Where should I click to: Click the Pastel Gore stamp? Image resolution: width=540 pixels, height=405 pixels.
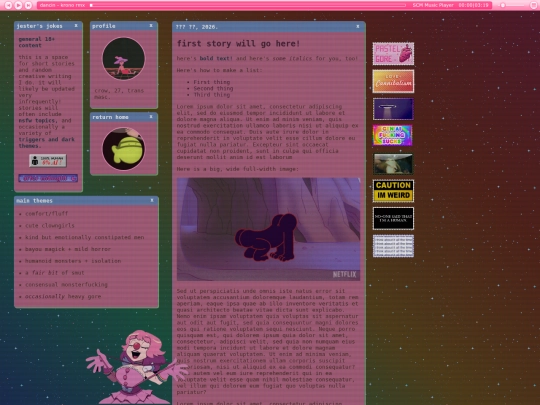click(x=393, y=54)
